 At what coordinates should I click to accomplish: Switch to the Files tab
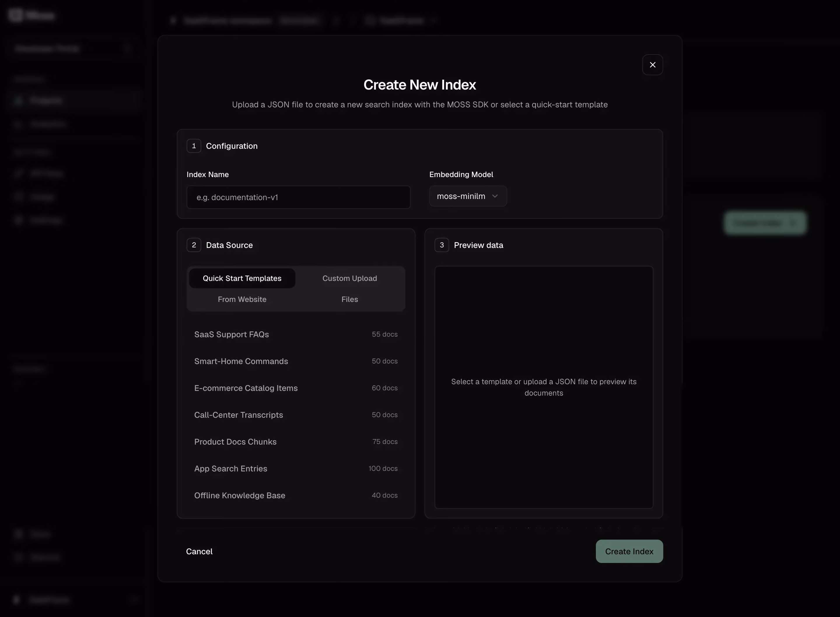coord(349,299)
